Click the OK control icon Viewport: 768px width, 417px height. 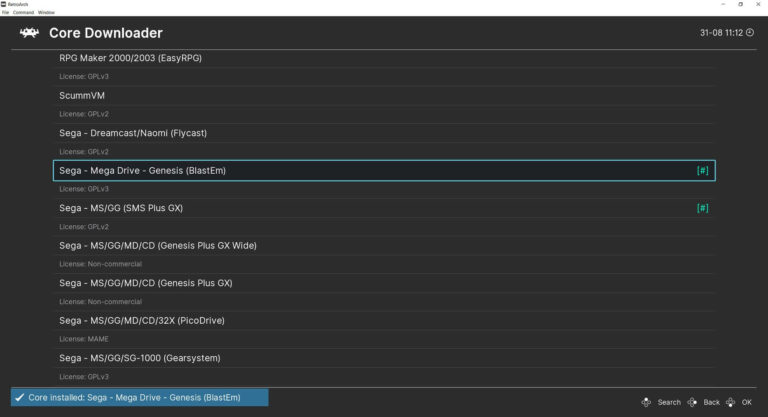(x=731, y=402)
